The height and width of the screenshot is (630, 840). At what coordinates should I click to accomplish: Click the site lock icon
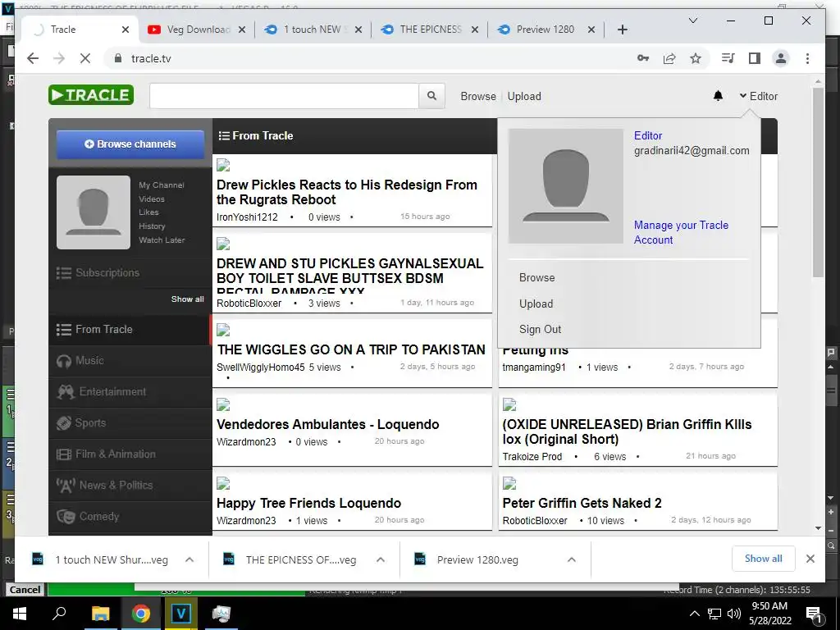click(x=118, y=58)
